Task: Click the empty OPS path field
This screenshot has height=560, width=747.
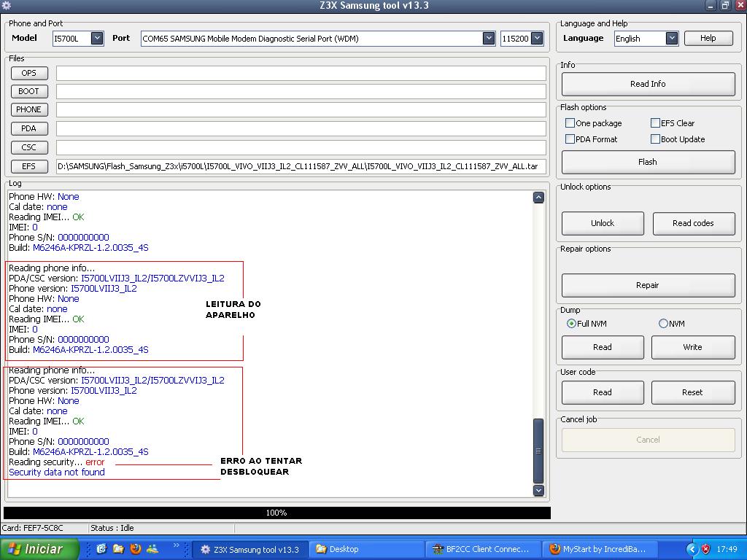Action: click(301, 74)
